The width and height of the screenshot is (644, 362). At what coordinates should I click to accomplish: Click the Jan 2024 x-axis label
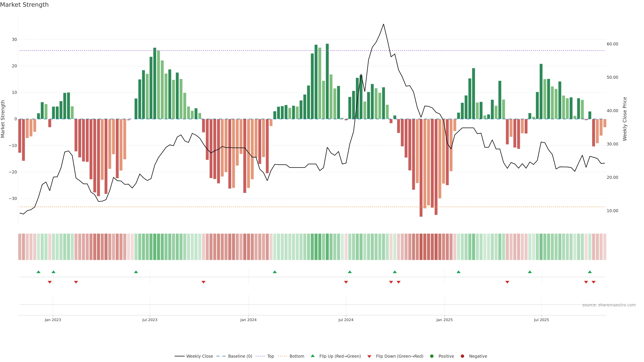(x=248, y=320)
